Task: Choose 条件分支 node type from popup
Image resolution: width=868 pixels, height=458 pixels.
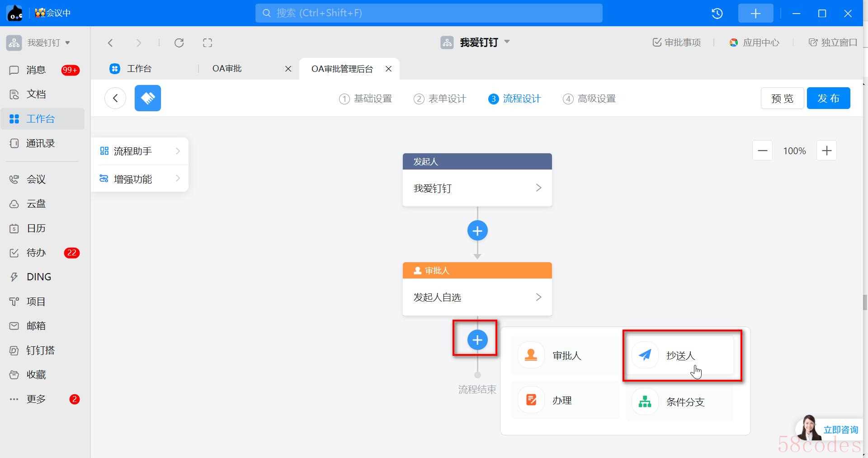Action: pyautogui.click(x=679, y=401)
